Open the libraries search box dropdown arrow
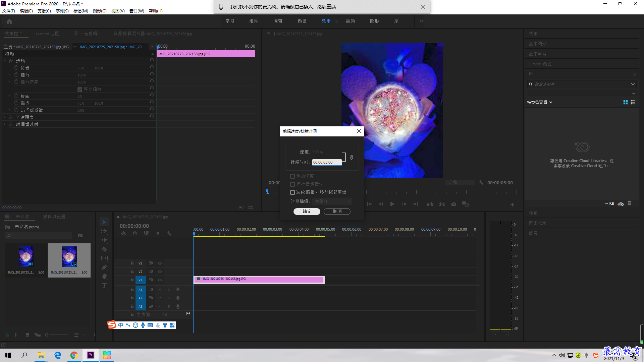 [x=633, y=84]
